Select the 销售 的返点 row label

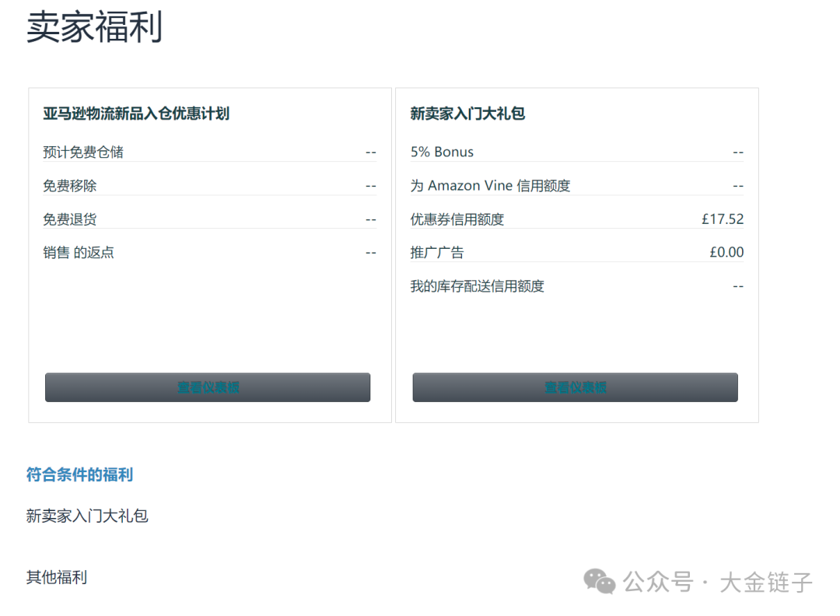click(x=79, y=252)
